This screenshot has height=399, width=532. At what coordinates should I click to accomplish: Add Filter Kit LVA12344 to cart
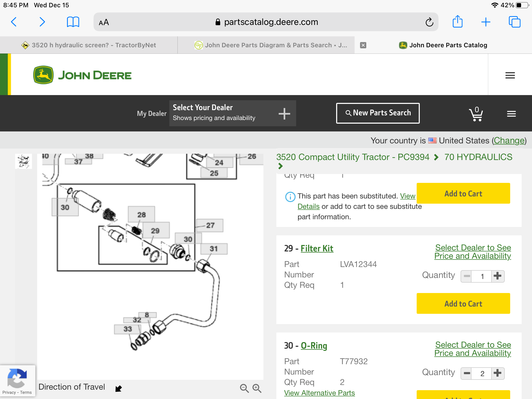(x=463, y=303)
